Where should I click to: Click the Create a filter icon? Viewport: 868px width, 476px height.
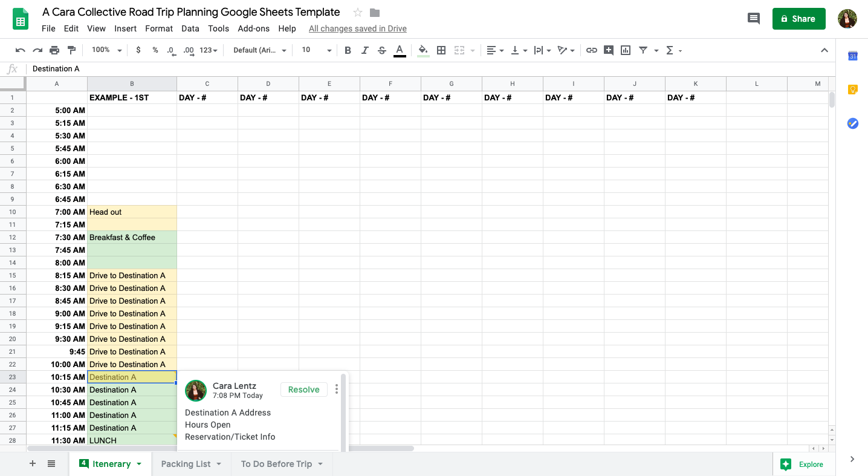pos(643,50)
